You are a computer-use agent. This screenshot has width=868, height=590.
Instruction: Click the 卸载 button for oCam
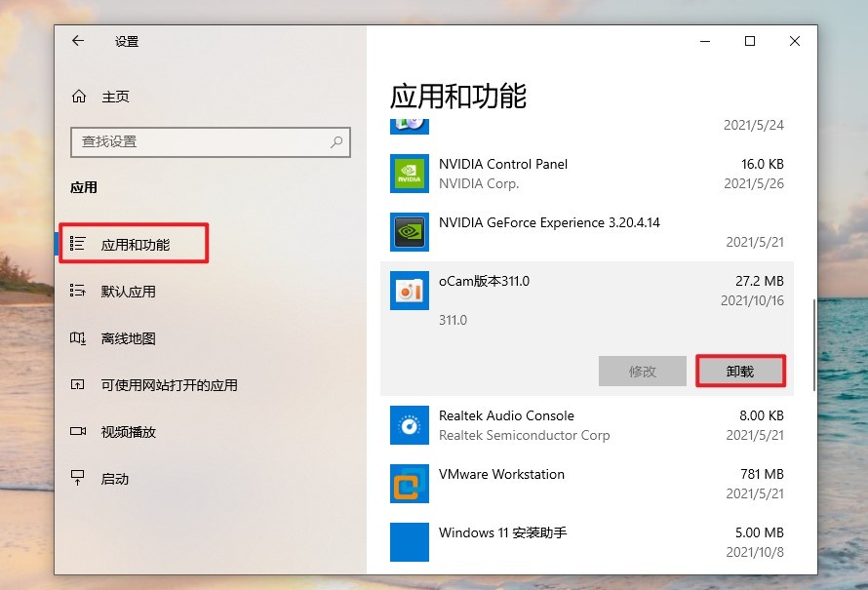[x=740, y=371]
